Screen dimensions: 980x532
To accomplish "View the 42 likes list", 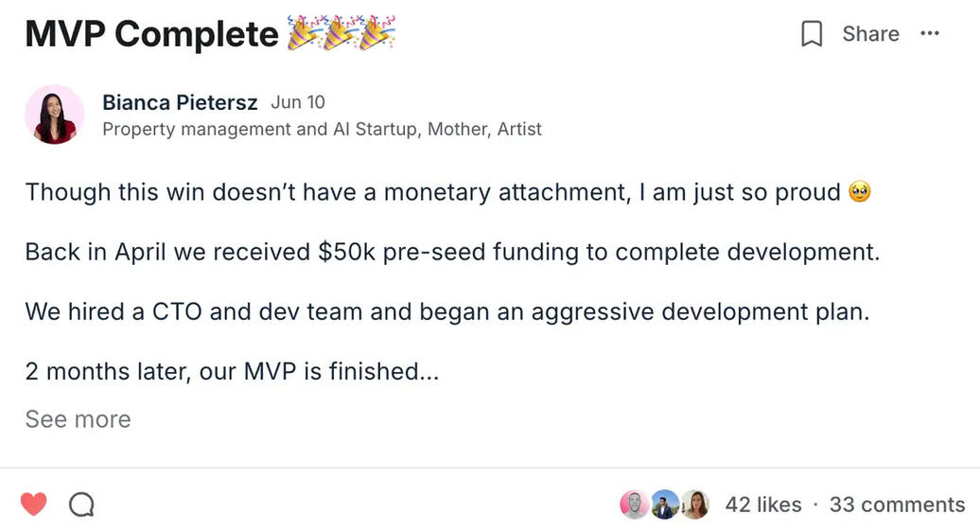I will (762, 505).
